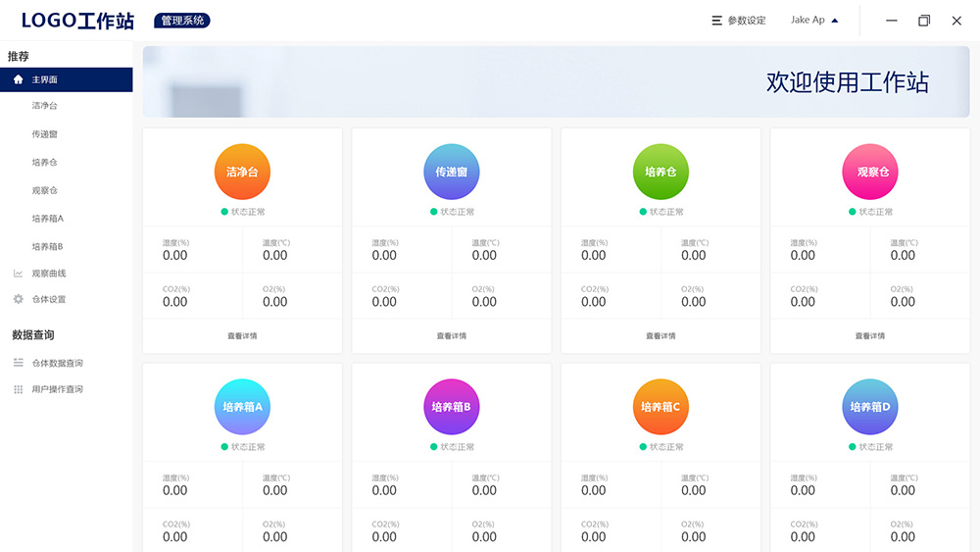Open the orange 培养箱C circle icon
The height and width of the screenshot is (552, 980).
pos(661,407)
